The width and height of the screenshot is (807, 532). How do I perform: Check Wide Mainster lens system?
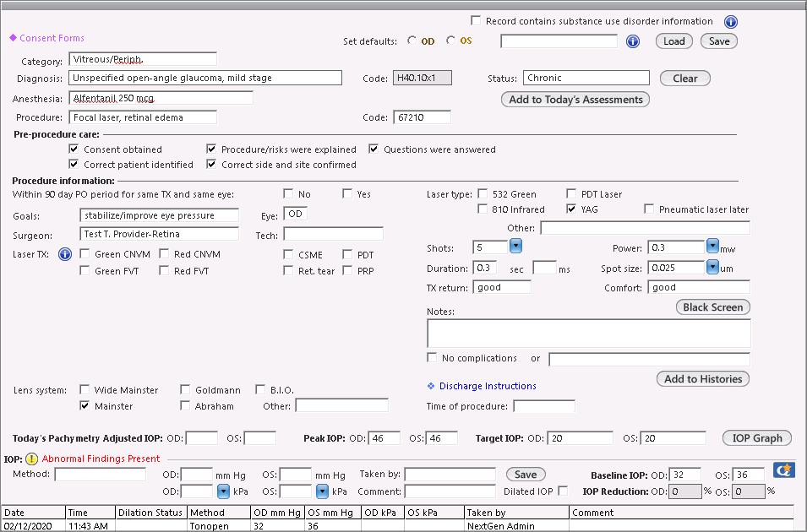click(x=85, y=389)
